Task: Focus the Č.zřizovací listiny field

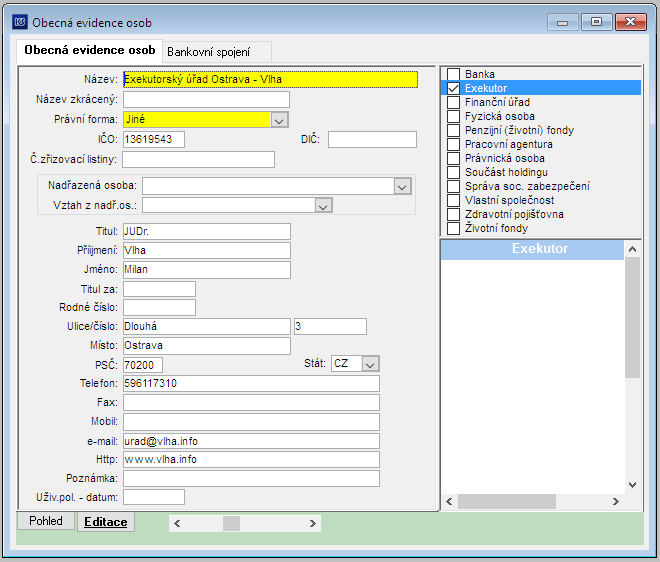Action: pyautogui.click(x=199, y=160)
